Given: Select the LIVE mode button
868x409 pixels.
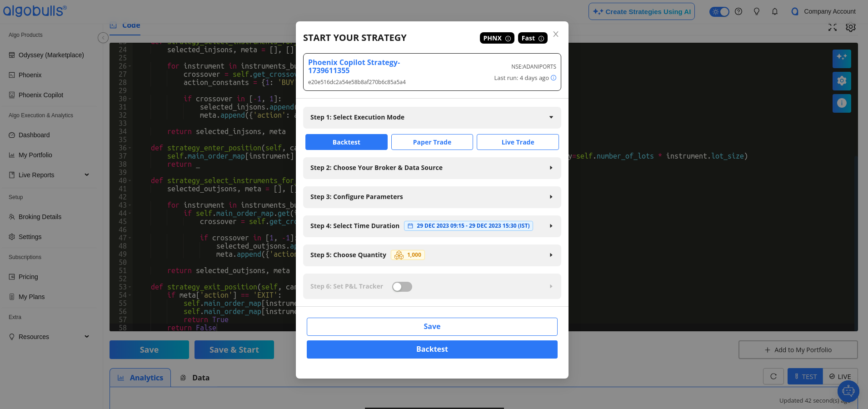Looking at the screenshot, I should (x=840, y=376).
